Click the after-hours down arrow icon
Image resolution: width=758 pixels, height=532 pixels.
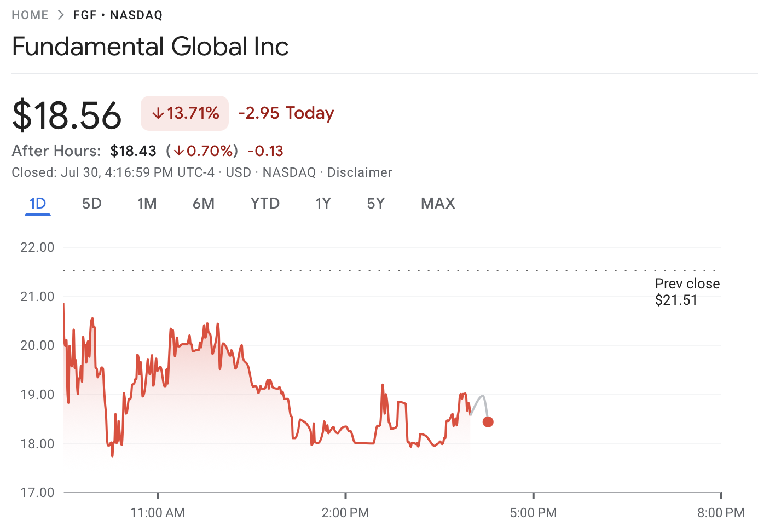pos(179,151)
